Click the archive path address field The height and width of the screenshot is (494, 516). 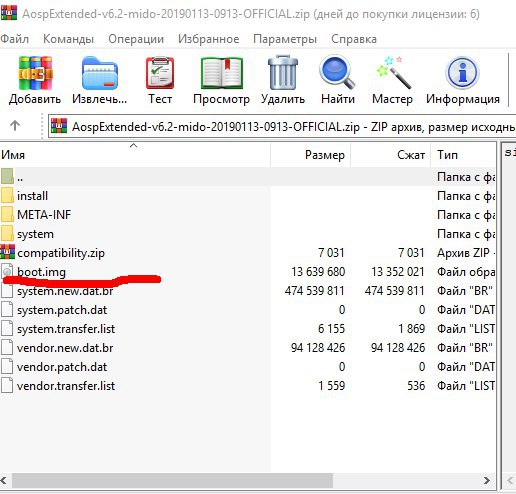pyautogui.click(x=282, y=126)
